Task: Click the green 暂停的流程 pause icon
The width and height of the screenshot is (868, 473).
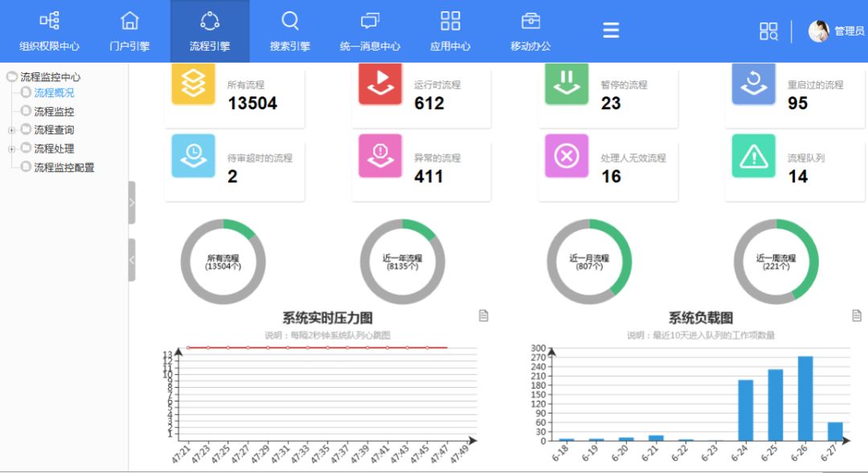Action: click(x=567, y=84)
